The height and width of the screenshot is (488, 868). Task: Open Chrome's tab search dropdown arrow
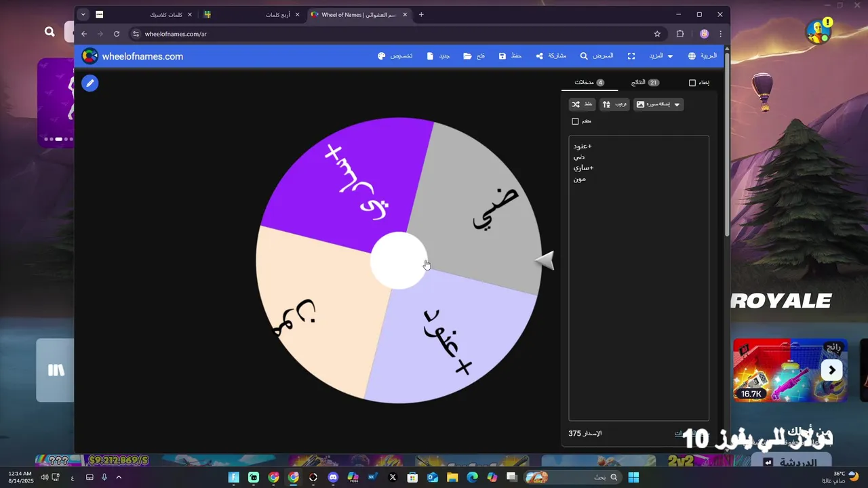tap(83, 14)
